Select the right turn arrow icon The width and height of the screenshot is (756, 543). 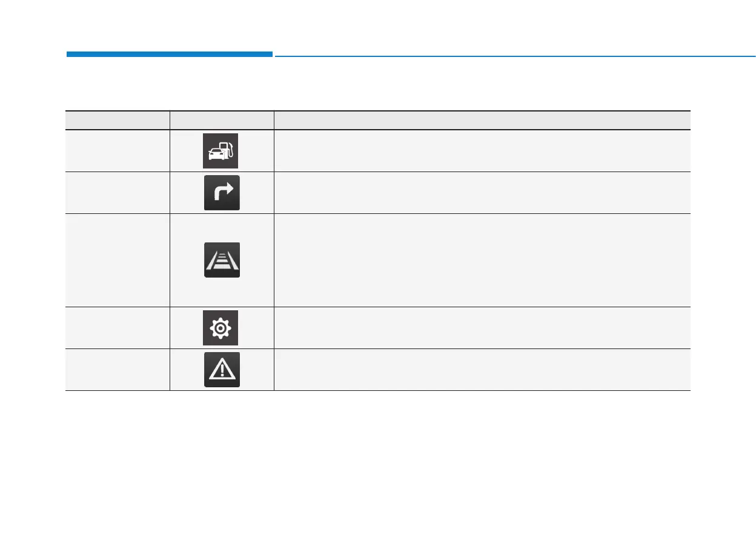222,193
